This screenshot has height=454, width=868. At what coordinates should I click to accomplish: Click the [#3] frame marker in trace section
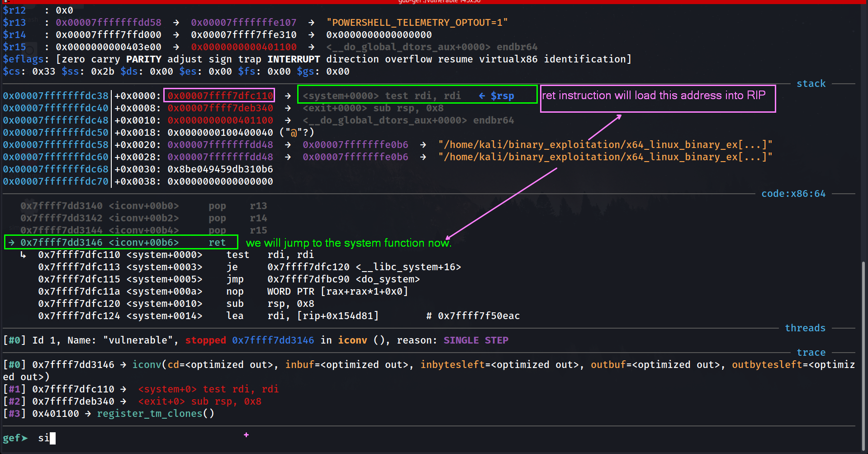pyautogui.click(x=14, y=414)
